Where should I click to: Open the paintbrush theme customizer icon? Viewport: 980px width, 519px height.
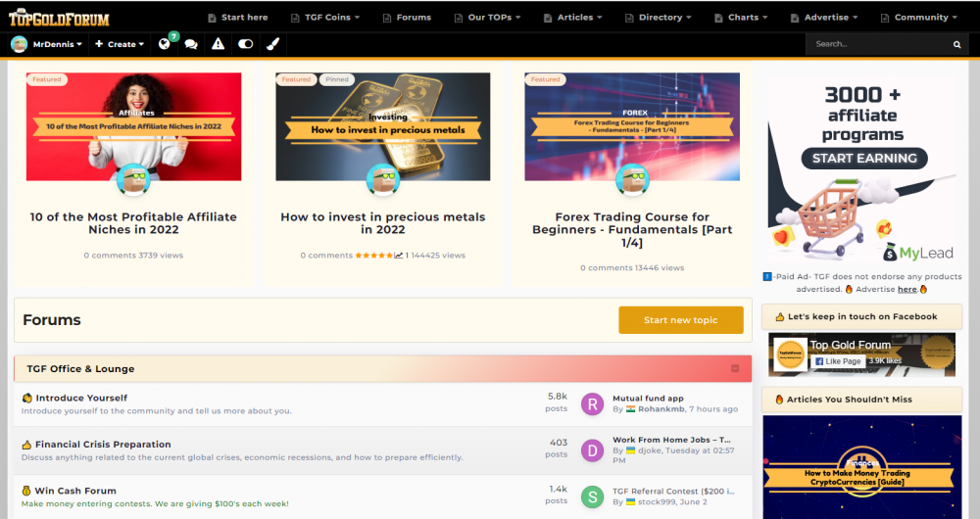click(x=273, y=44)
